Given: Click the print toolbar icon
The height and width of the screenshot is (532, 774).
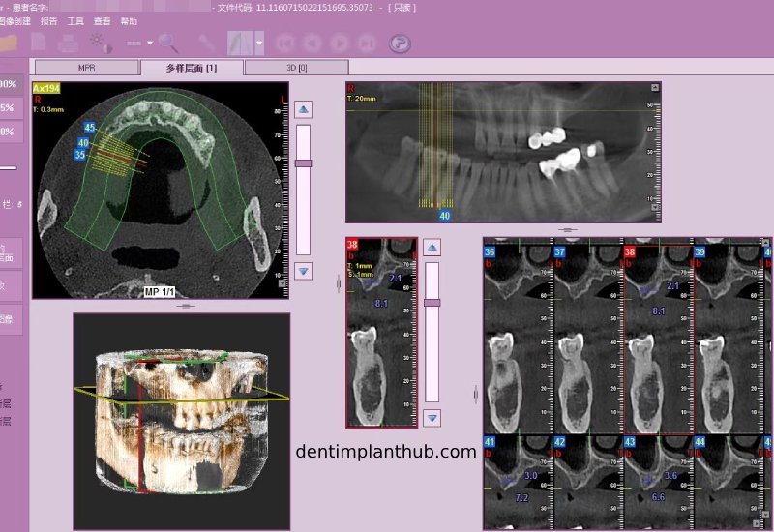Looking at the screenshot, I should 68,44.
